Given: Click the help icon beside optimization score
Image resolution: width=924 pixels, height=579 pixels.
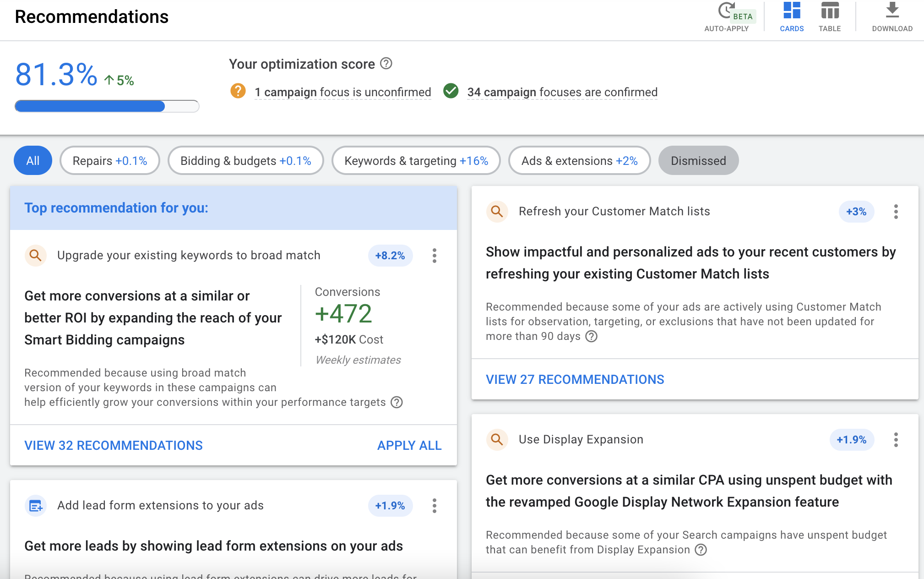Looking at the screenshot, I should point(386,64).
